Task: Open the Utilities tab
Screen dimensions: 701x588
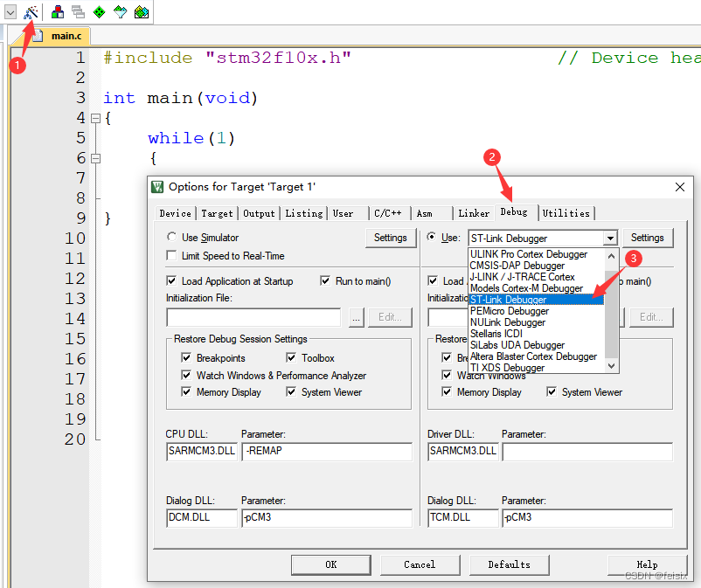Action: tap(566, 213)
